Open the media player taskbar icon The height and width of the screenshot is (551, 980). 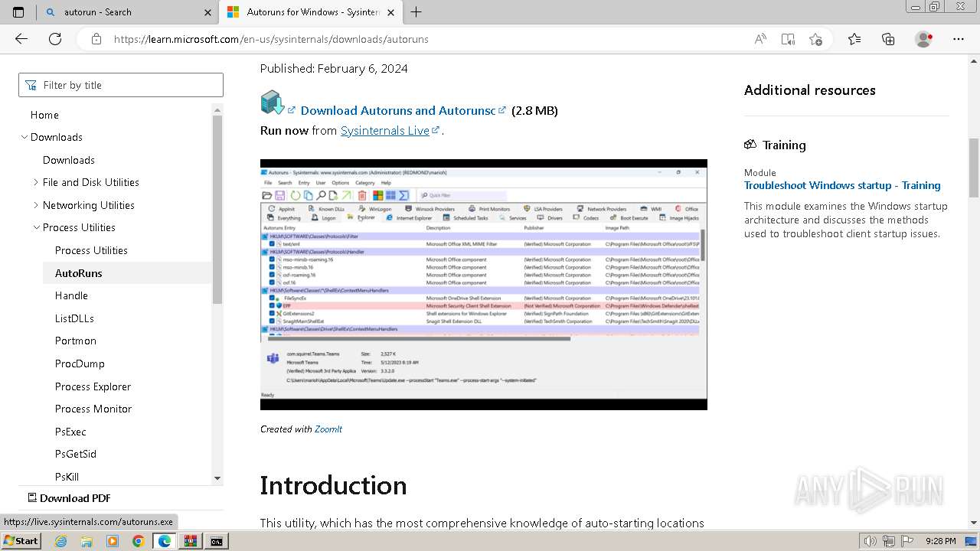[x=113, y=541]
